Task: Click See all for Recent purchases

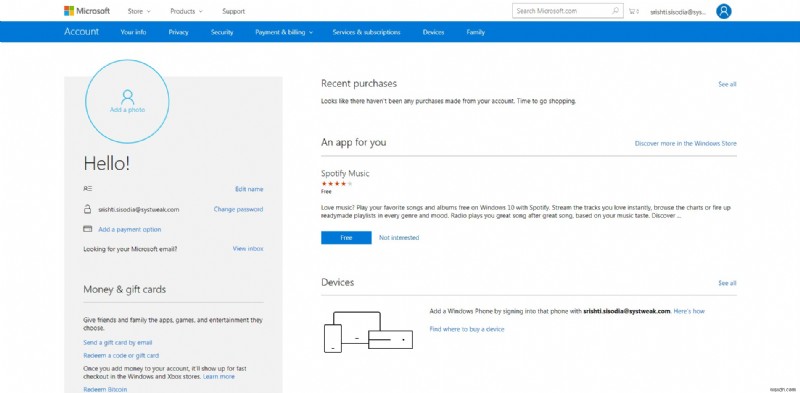Action: [727, 84]
